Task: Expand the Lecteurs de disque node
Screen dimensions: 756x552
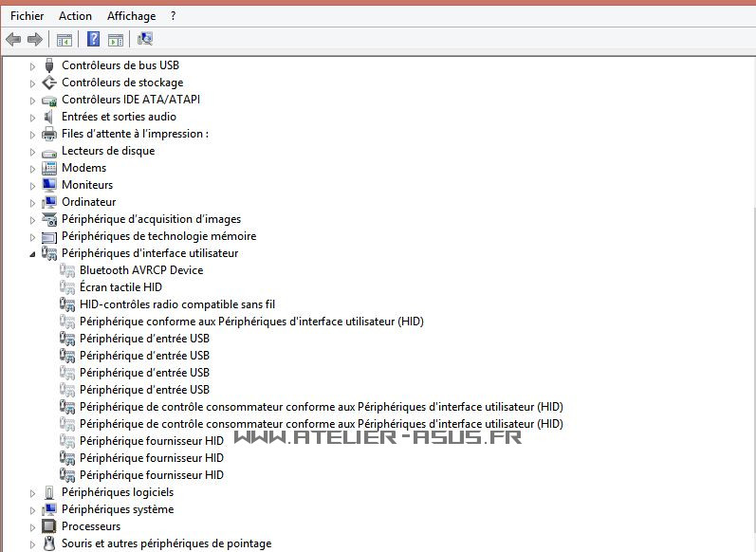Action: coord(32,151)
